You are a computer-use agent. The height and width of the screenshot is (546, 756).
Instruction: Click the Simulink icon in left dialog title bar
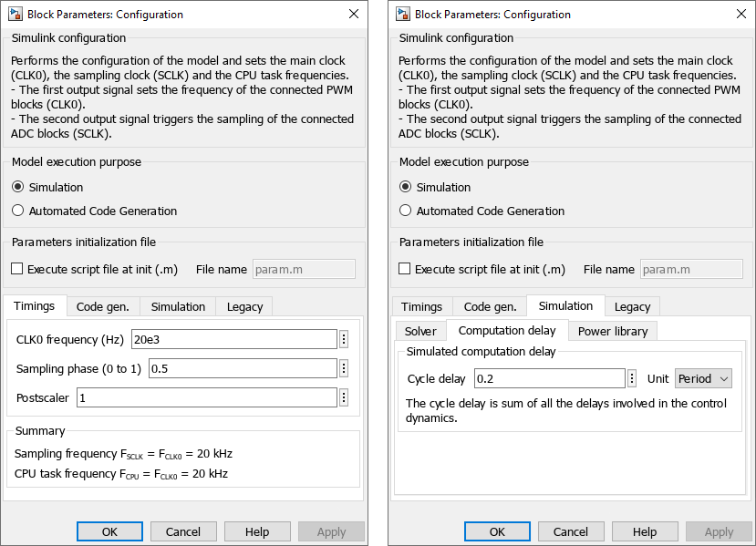15,14
